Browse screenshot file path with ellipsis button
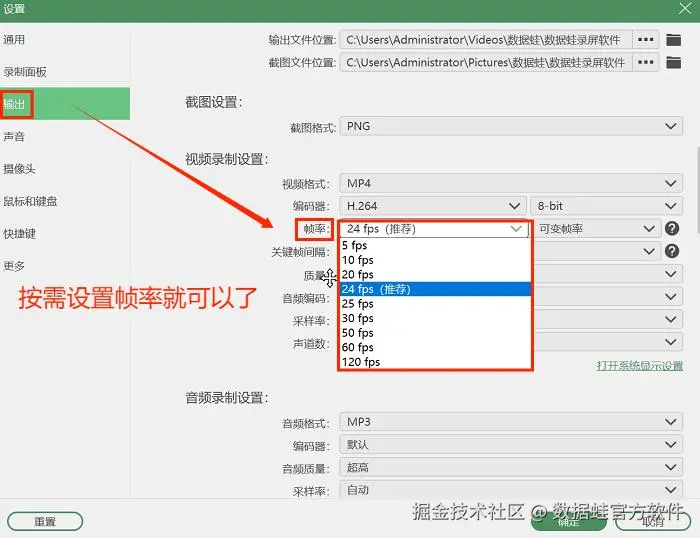This screenshot has width=700, height=538. click(x=646, y=63)
